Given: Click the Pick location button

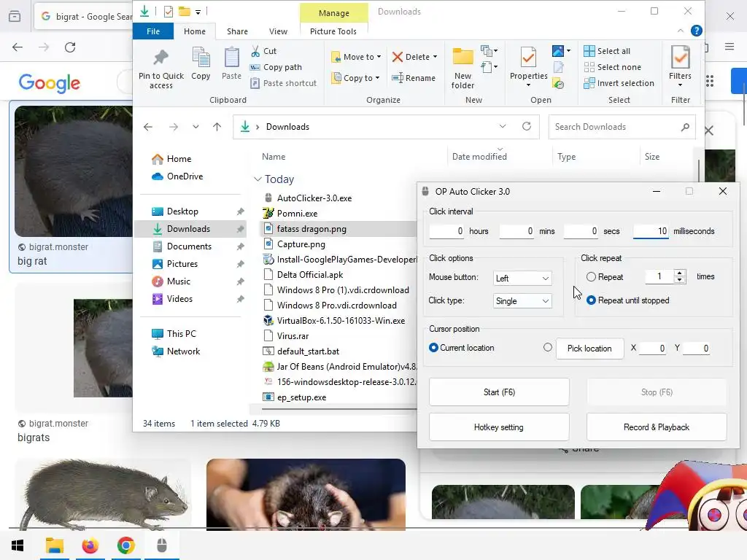Looking at the screenshot, I should [589, 348].
